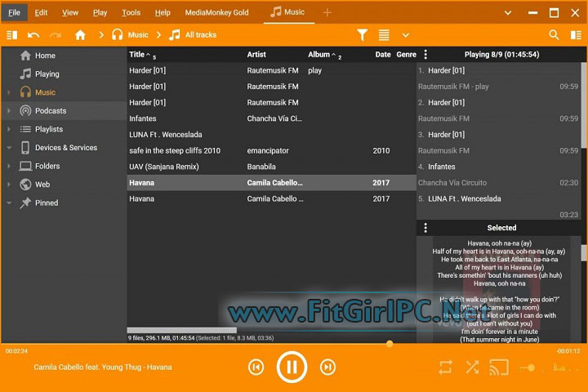Open Playing panel three-dot options menu
The image size is (588, 392).
pyautogui.click(x=425, y=55)
